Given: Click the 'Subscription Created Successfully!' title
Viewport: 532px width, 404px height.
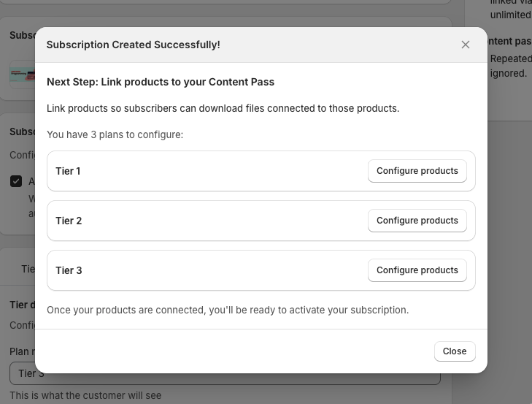Looking at the screenshot, I should point(133,45).
